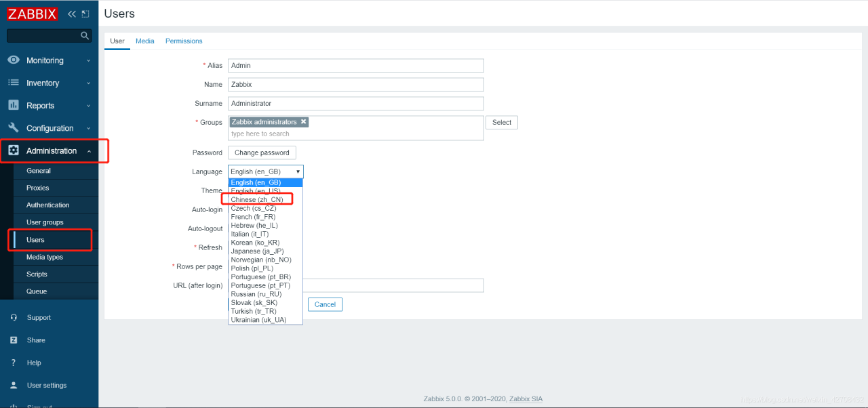The width and height of the screenshot is (868, 408).
Task: Choose Portuguese (pt_BR) language option
Action: tap(265, 277)
